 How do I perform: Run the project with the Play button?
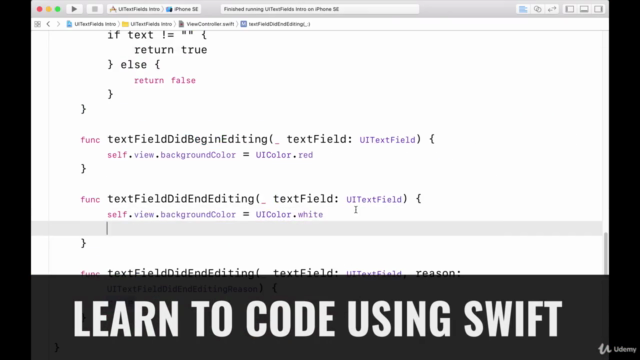click(74, 9)
